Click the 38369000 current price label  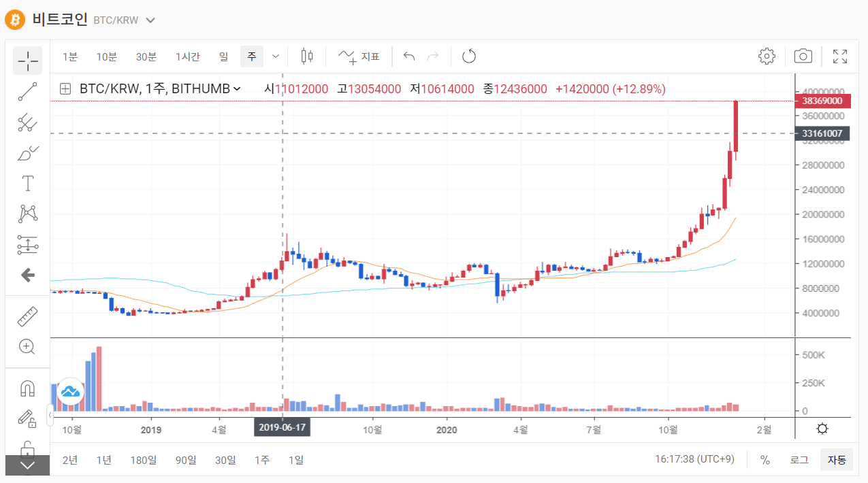822,101
